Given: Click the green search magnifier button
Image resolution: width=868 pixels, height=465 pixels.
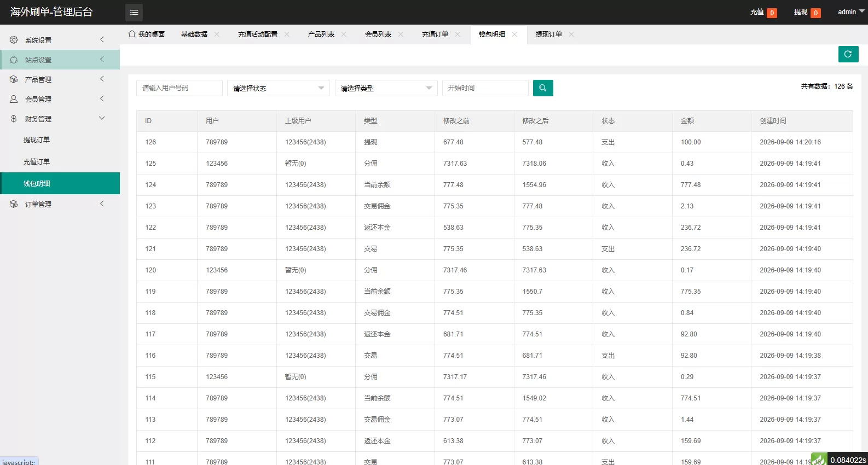Looking at the screenshot, I should [x=543, y=88].
